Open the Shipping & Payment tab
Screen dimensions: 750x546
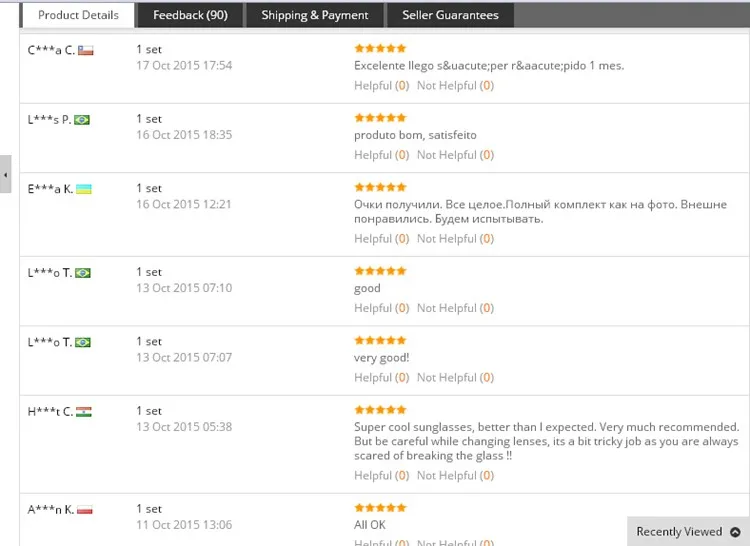(x=315, y=15)
